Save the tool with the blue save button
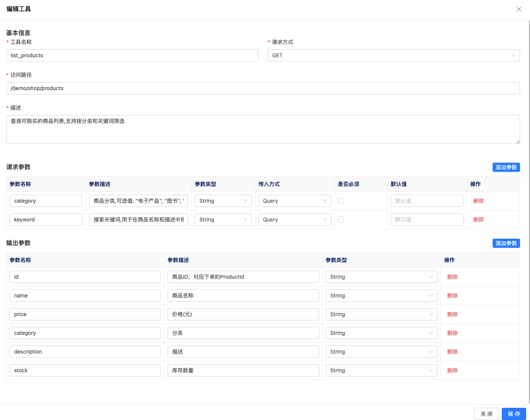The image size is (530, 420). [514, 414]
